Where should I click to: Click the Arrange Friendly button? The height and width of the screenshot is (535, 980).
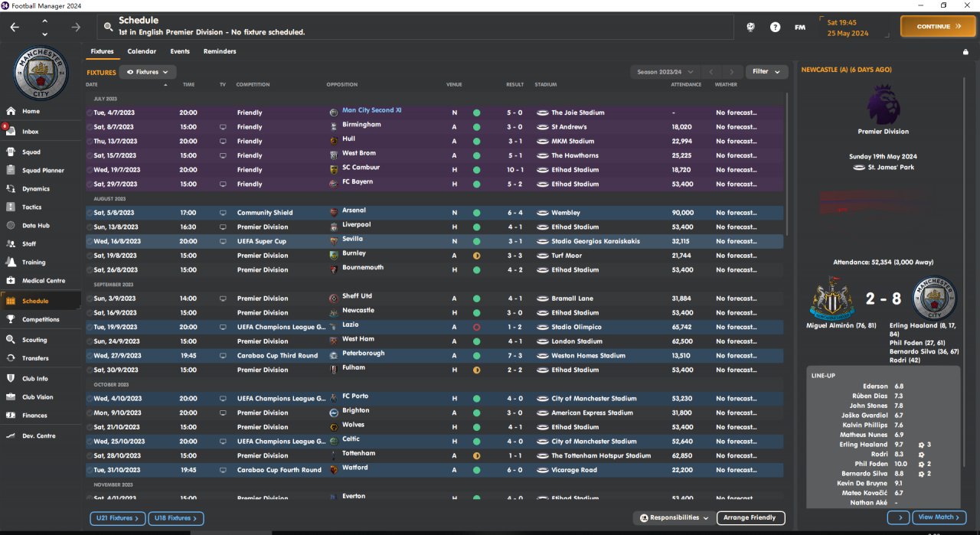[750, 518]
